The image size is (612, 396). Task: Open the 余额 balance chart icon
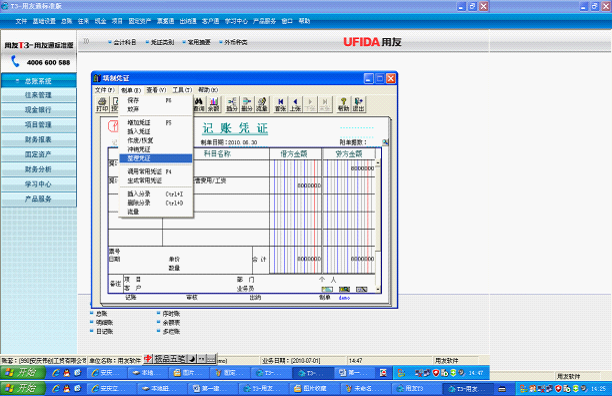(213, 105)
